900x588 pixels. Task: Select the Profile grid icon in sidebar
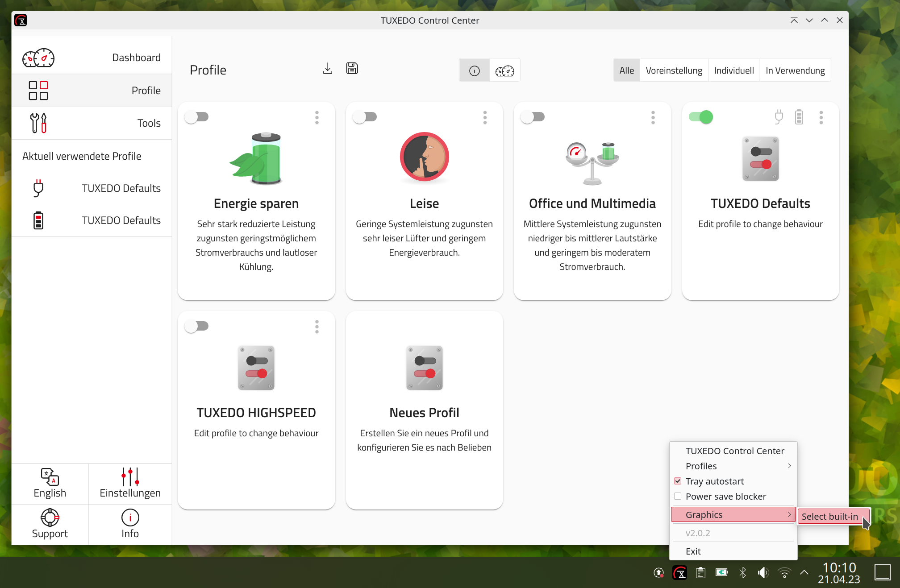pos(38,91)
